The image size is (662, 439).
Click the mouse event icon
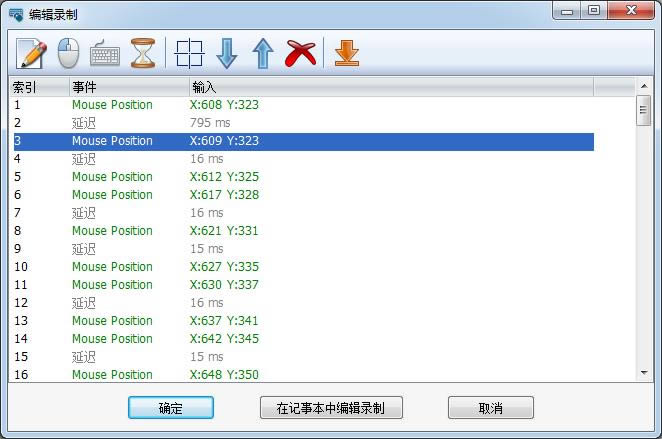click(68, 52)
